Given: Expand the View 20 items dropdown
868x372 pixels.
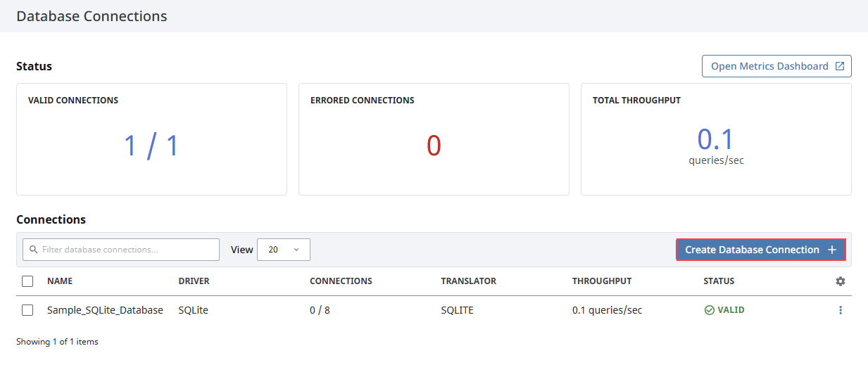Looking at the screenshot, I should (x=284, y=250).
